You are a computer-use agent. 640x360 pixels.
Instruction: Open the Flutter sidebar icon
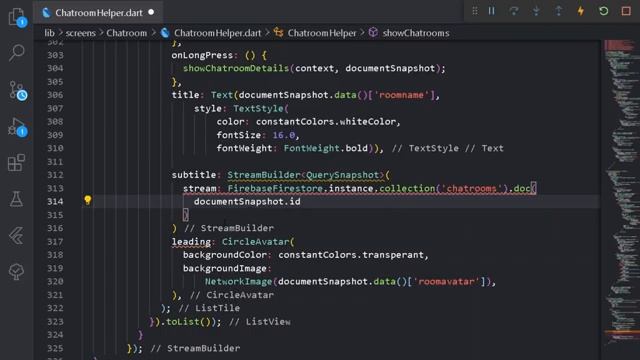[x=17, y=236]
